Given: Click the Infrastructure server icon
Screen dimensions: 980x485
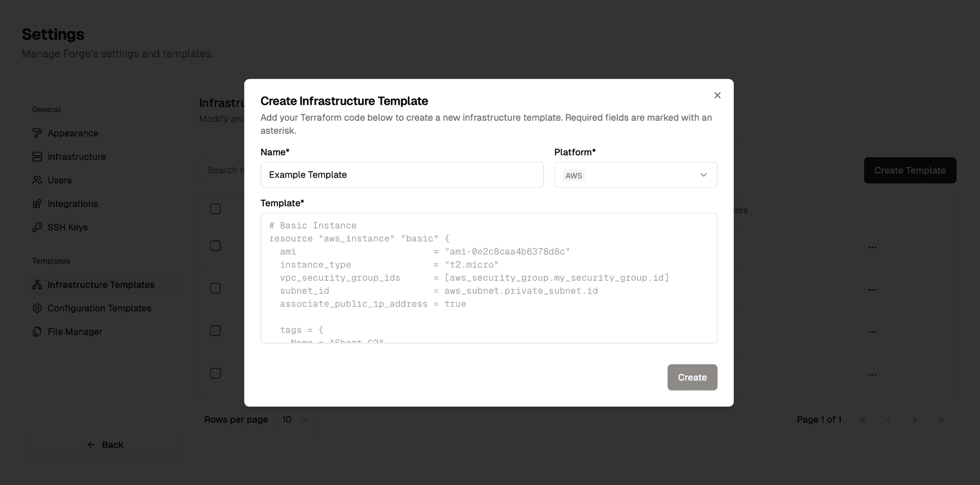Looking at the screenshot, I should (x=37, y=157).
